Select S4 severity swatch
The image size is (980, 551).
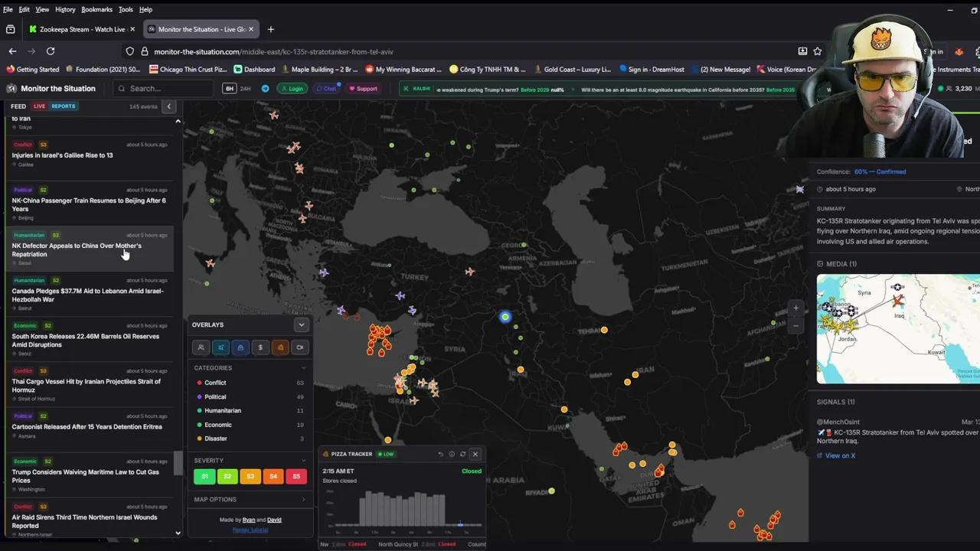pos(273,476)
